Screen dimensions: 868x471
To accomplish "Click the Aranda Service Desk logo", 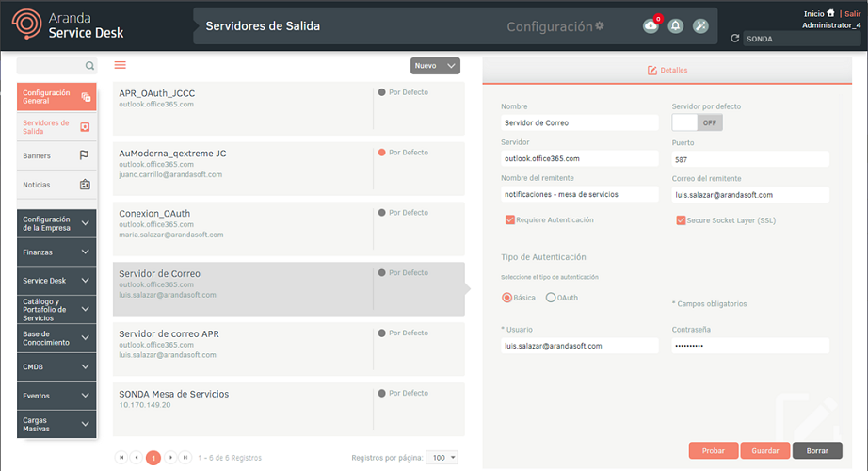I will pyautogui.click(x=68, y=24).
